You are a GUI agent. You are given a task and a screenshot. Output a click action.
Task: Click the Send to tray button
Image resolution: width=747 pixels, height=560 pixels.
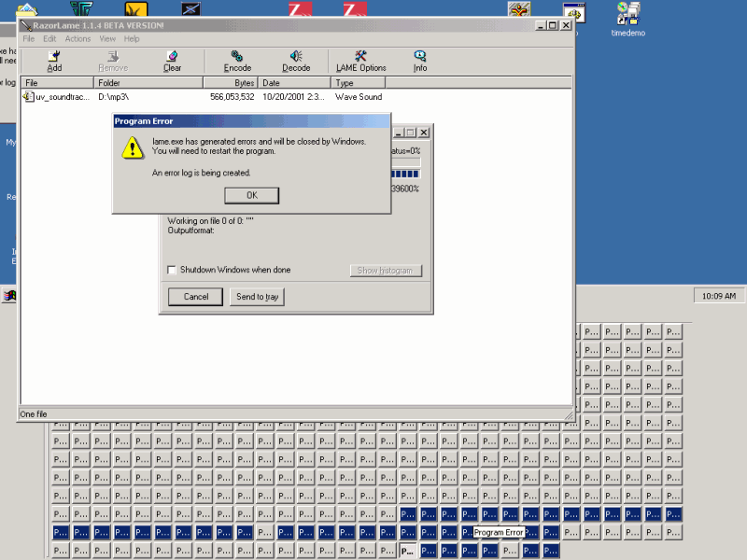click(x=258, y=297)
